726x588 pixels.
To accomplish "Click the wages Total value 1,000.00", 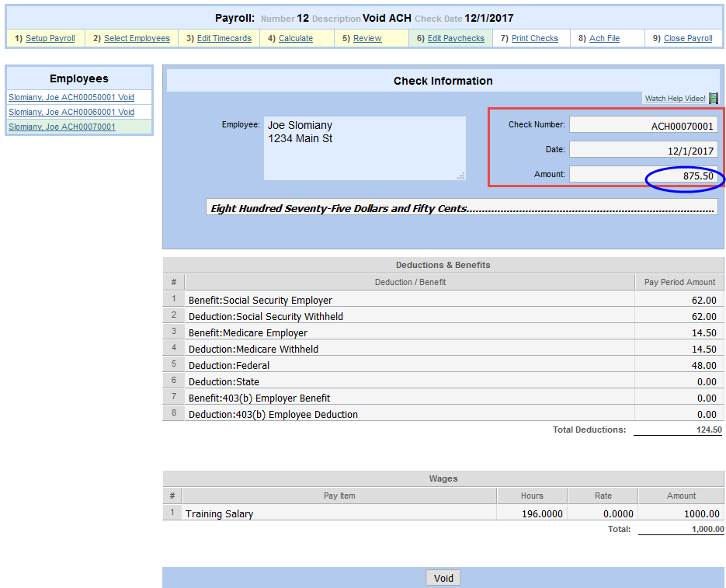I will coord(708,529).
